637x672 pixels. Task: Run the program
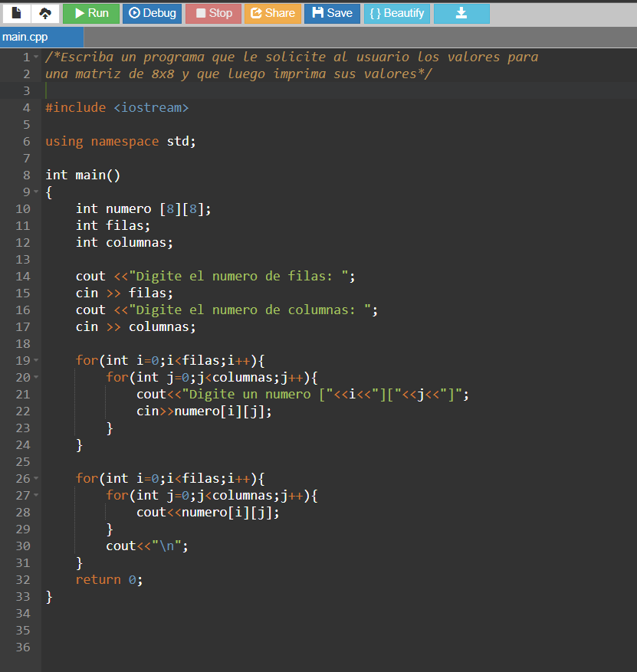[90, 13]
